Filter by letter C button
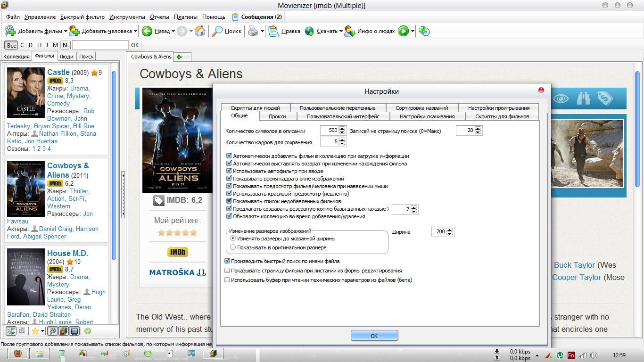644x362 pixels. click(x=22, y=45)
